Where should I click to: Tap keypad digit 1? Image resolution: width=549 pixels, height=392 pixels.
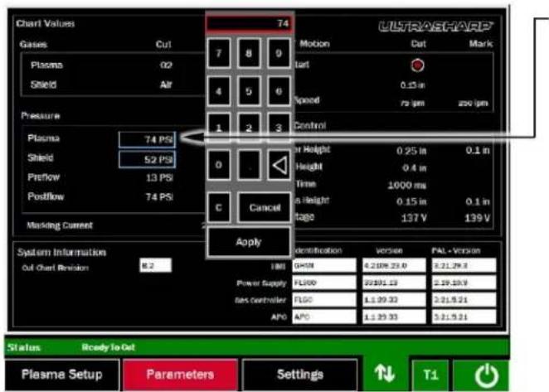219,128
